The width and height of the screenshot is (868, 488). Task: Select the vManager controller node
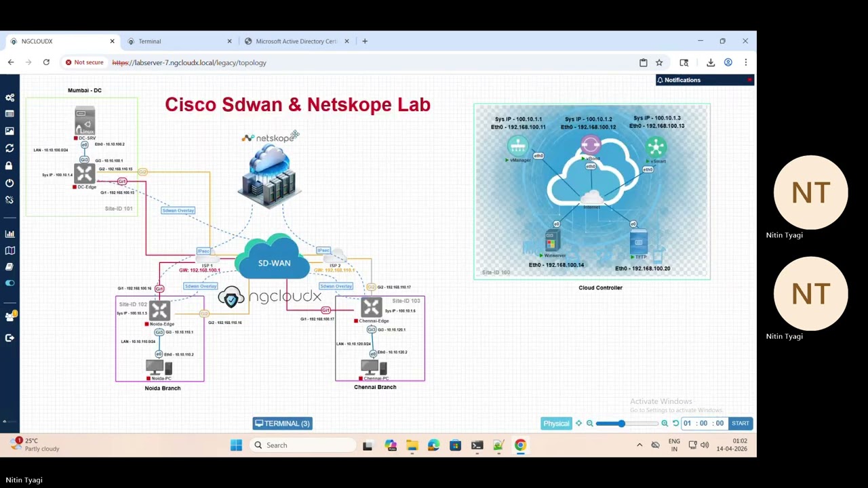(x=518, y=146)
